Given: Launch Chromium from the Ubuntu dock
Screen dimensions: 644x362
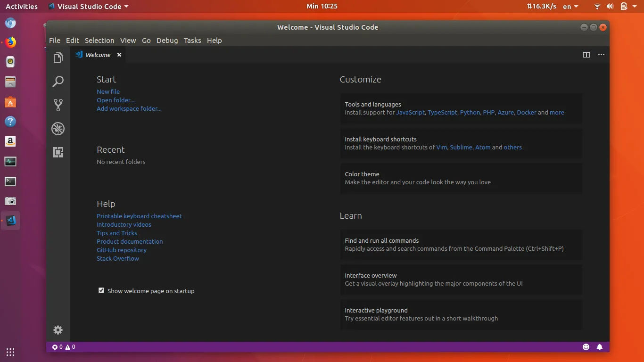Looking at the screenshot, I should pyautogui.click(x=10, y=23).
